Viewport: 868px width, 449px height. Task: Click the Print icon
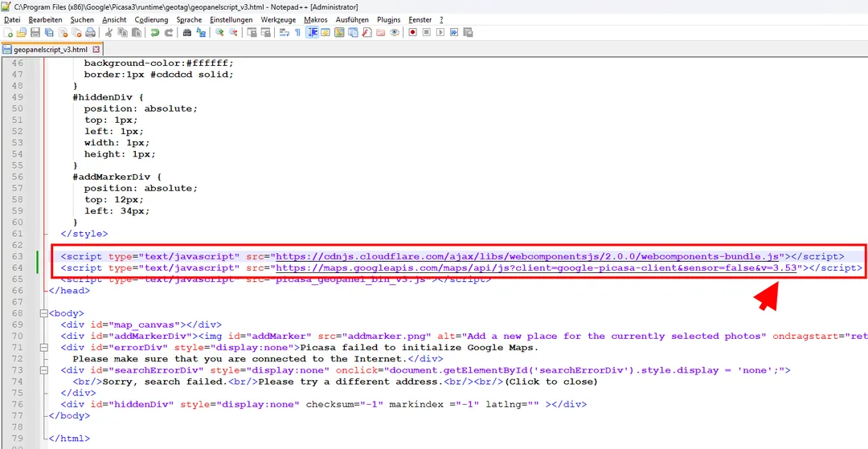click(90, 33)
